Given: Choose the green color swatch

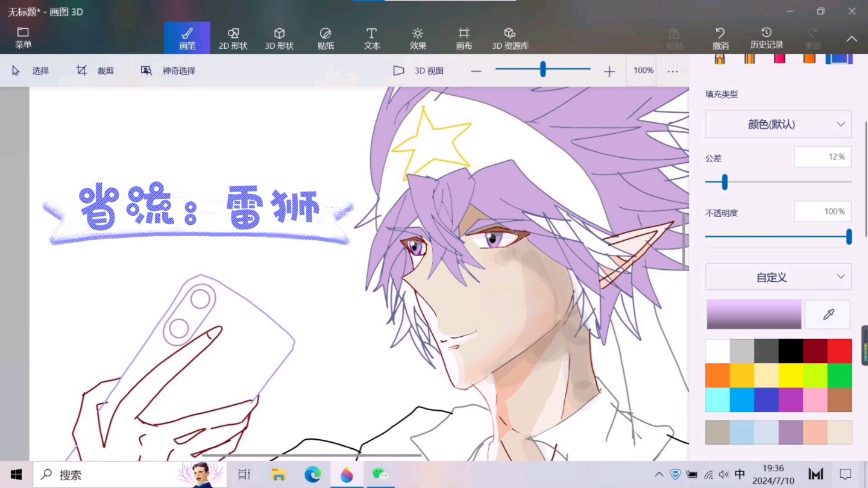Looking at the screenshot, I should click(840, 375).
